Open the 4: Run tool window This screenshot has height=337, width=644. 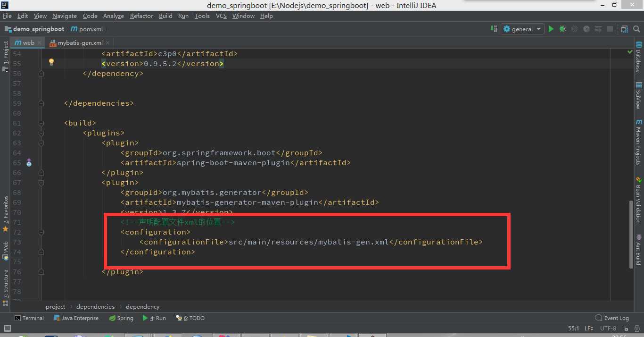[x=154, y=318]
